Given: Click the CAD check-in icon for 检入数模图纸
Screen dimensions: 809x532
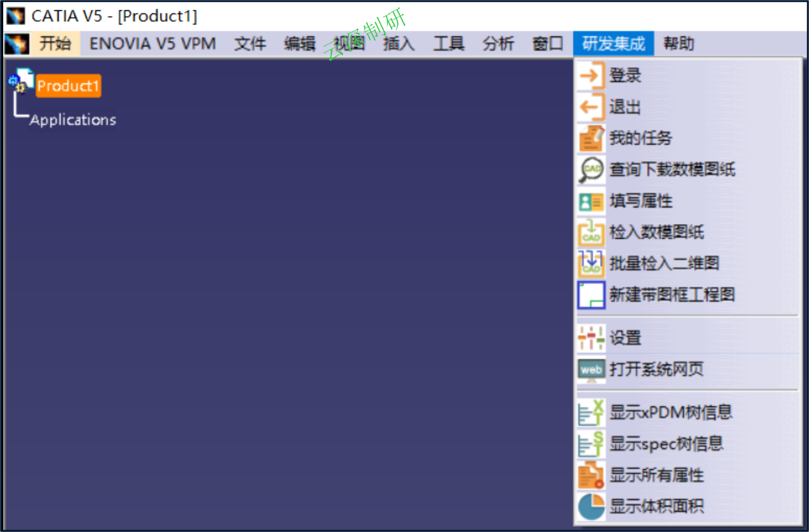Looking at the screenshot, I should click(x=591, y=232).
